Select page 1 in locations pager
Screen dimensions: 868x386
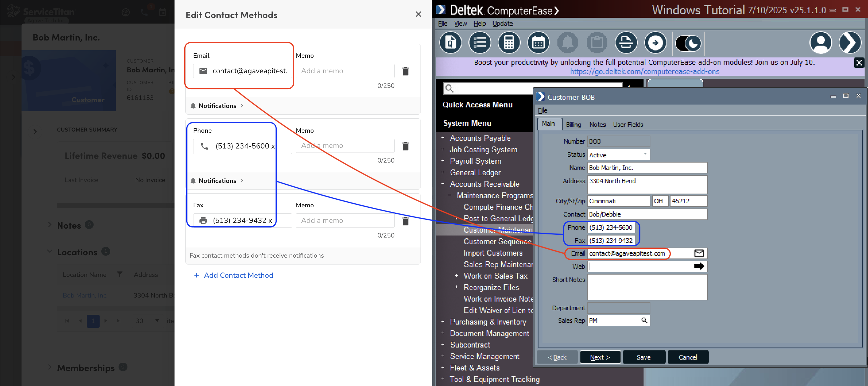pyautogui.click(x=93, y=321)
